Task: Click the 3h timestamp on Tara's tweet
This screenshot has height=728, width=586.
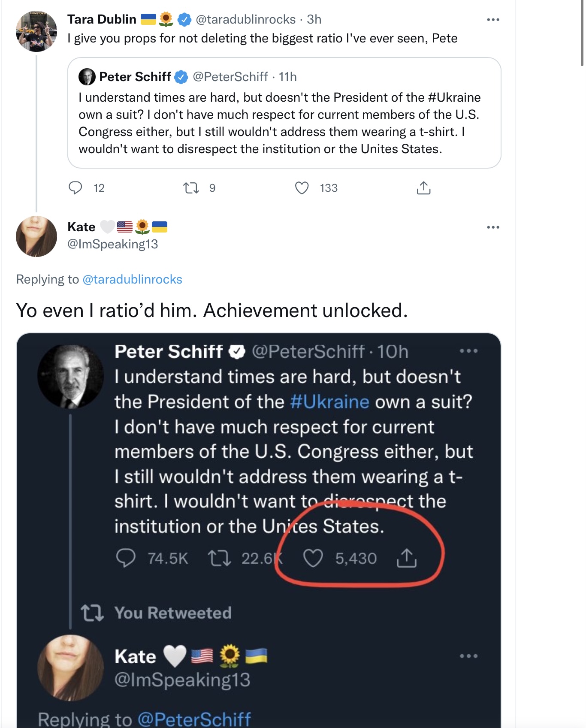Action: pos(314,19)
